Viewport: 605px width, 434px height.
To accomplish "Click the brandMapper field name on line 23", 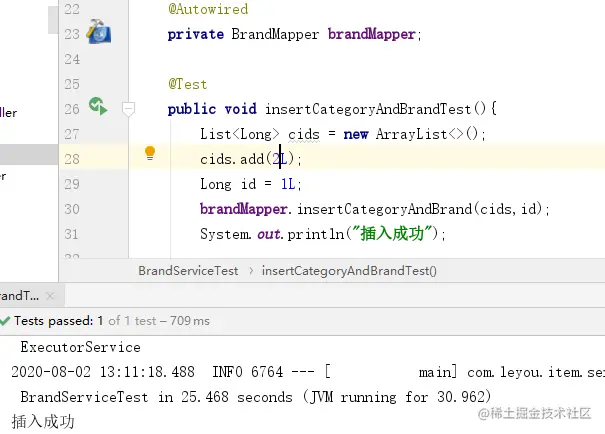I will tap(372, 34).
